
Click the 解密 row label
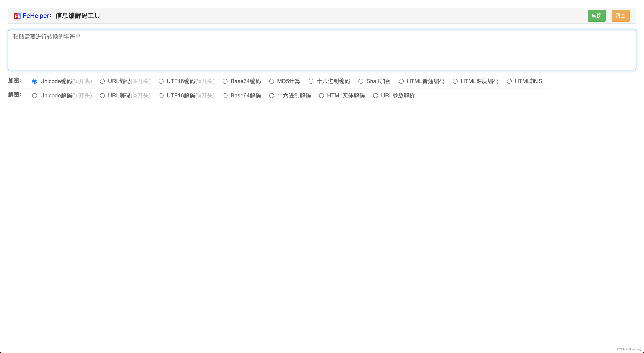coord(15,95)
